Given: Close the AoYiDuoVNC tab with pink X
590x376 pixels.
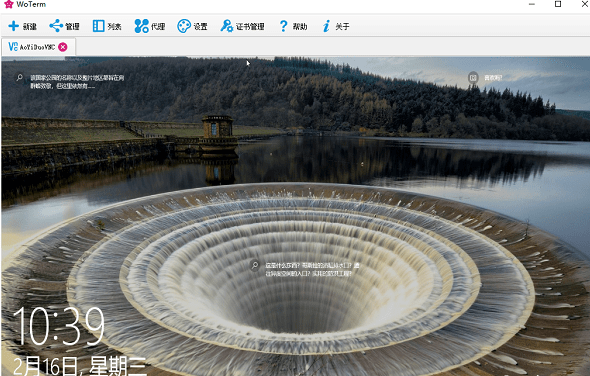Looking at the screenshot, I should [x=63, y=47].
